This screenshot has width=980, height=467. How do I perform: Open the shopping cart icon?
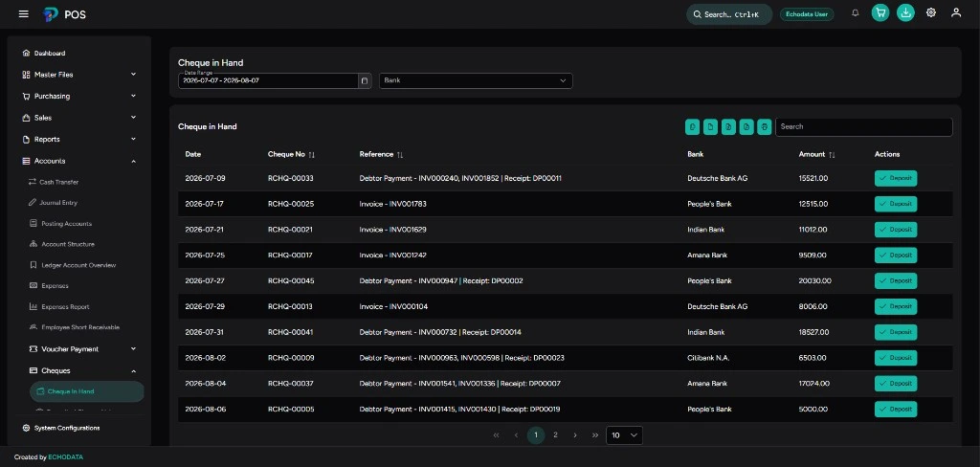(880, 12)
